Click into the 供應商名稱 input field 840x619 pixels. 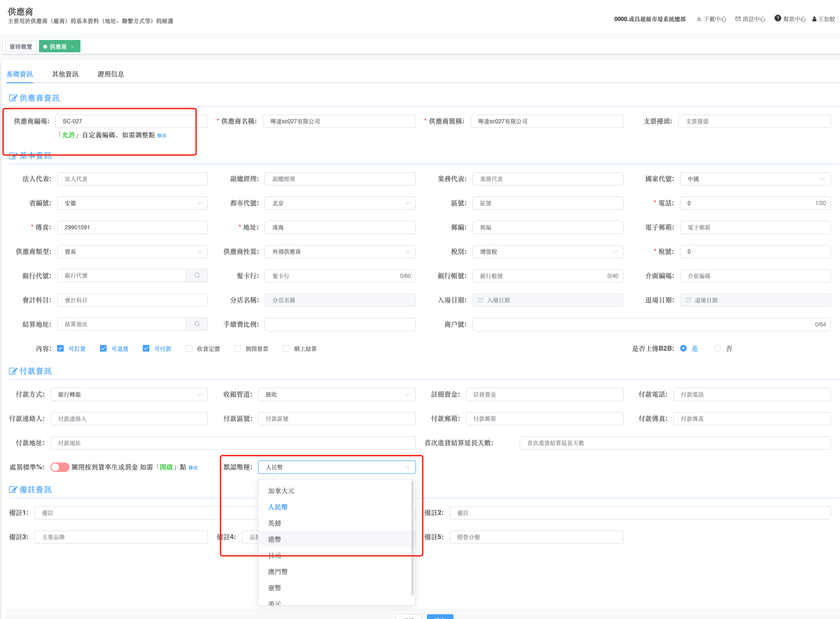[x=339, y=121]
